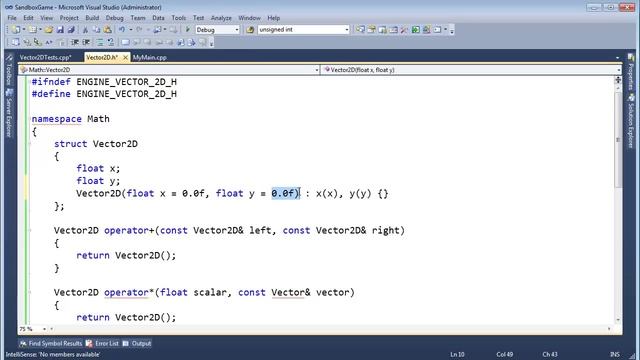Image resolution: width=640 pixels, height=360 pixels.
Task: Open the Math::Vector2D scope dropdown
Action: pos(316,70)
